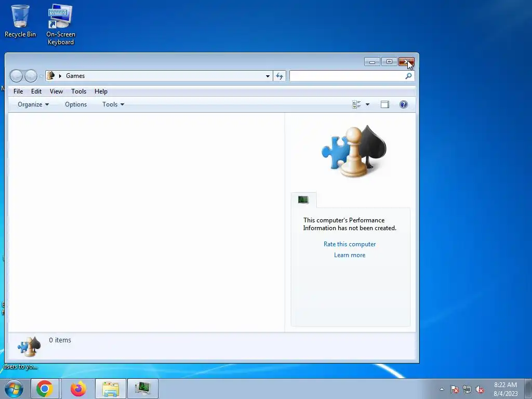Go forward using the Forward arrow button
Screen dimensions: 532x399
pos(31,76)
